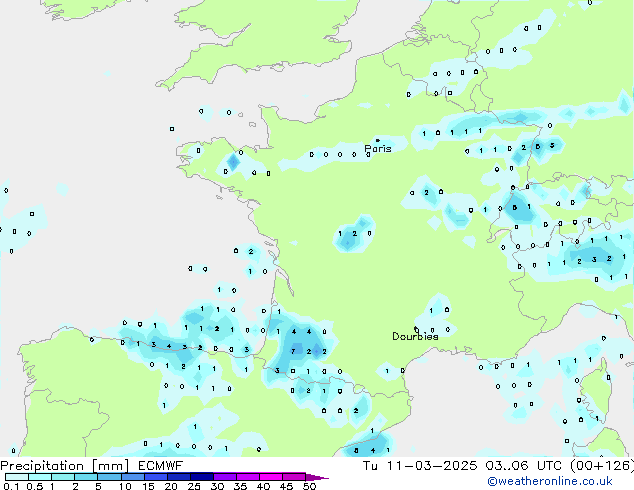
Task: Click the legend label 10
Action: (125, 486)
